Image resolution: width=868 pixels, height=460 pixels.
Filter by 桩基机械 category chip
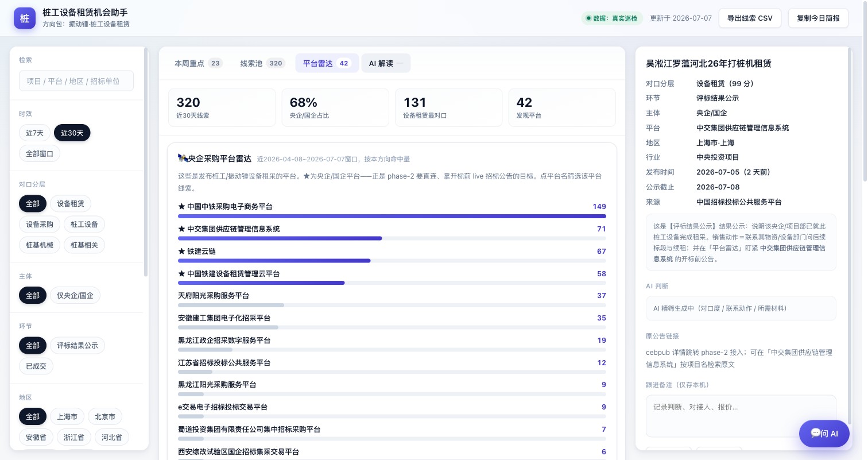pos(40,245)
